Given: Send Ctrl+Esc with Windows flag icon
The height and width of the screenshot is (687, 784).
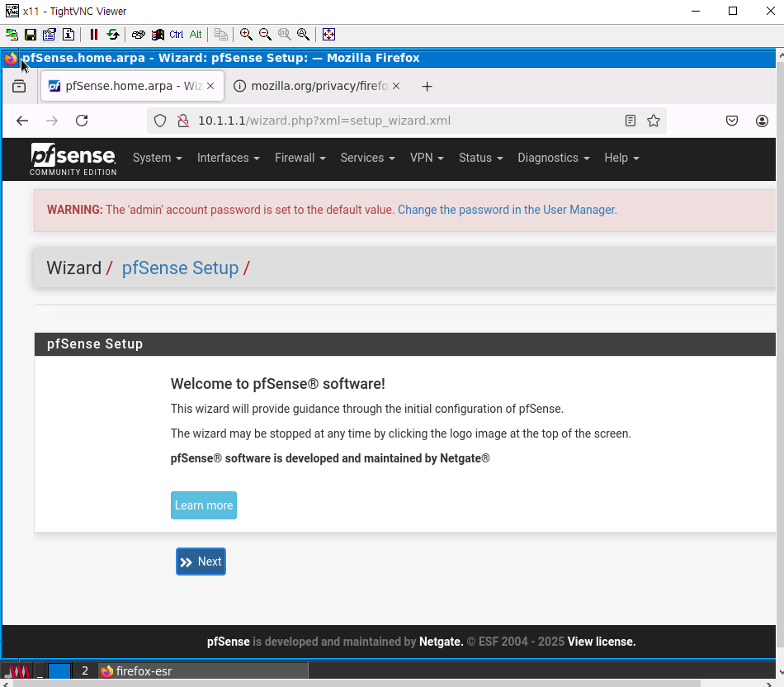Looking at the screenshot, I should tap(158, 35).
